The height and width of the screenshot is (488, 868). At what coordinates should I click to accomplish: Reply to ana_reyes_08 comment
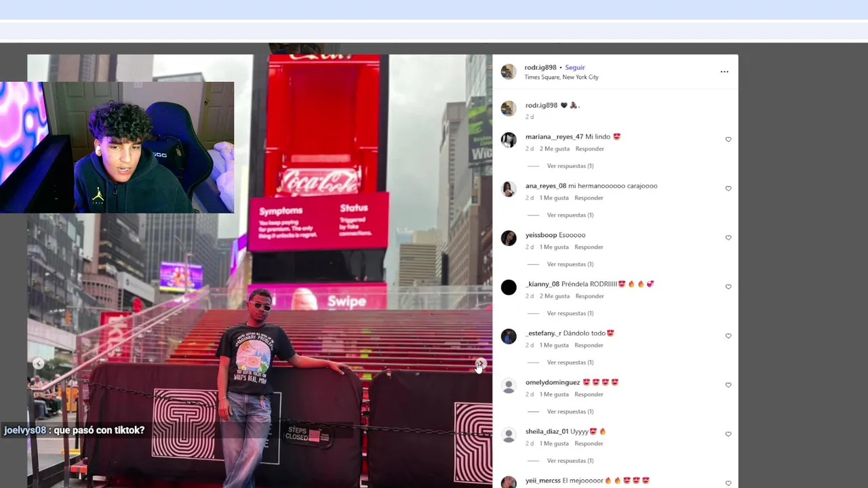589,198
